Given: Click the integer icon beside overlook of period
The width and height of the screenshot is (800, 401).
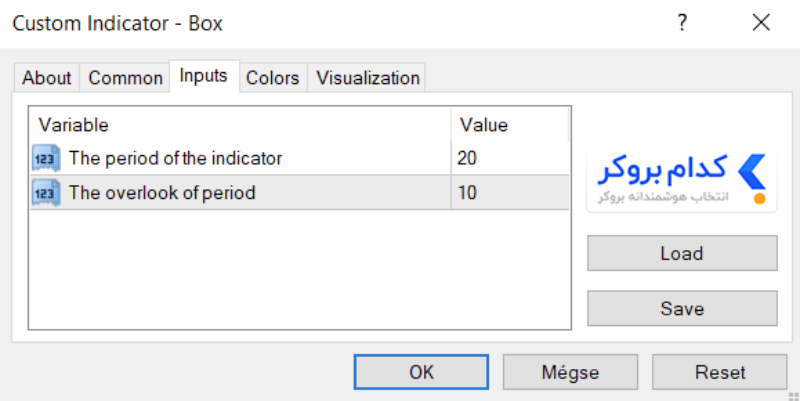Looking at the screenshot, I should (x=46, y=193).
